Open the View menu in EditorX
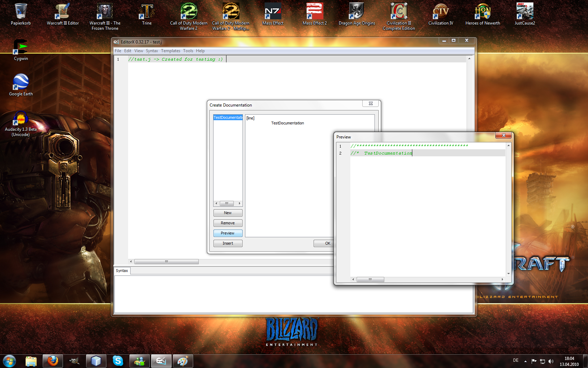This screenshot has height=368, width=588. (x=139, y=51)
